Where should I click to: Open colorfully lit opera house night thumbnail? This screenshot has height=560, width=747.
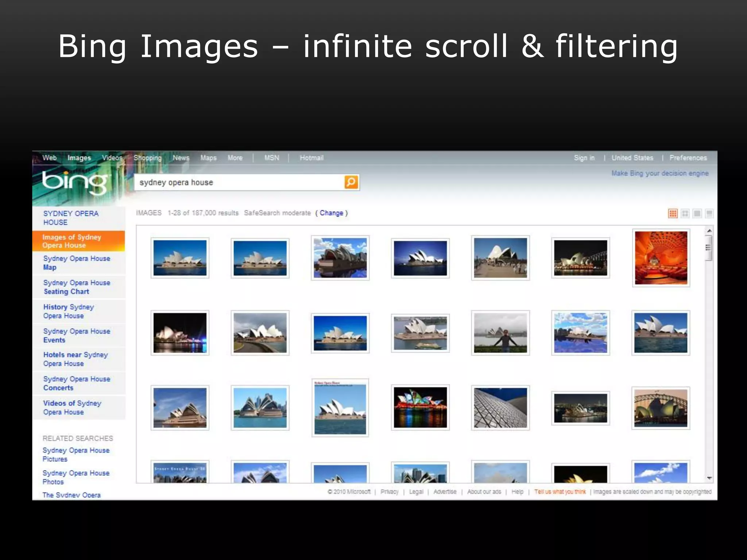pyautogui.click(x=420, y=407)
